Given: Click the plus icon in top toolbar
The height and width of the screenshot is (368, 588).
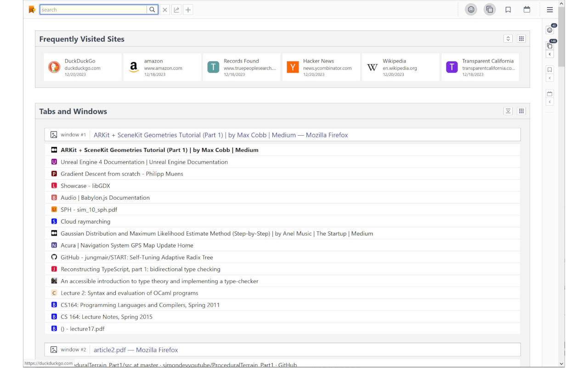Looking at the screenshot, I should tap(188, 10).
